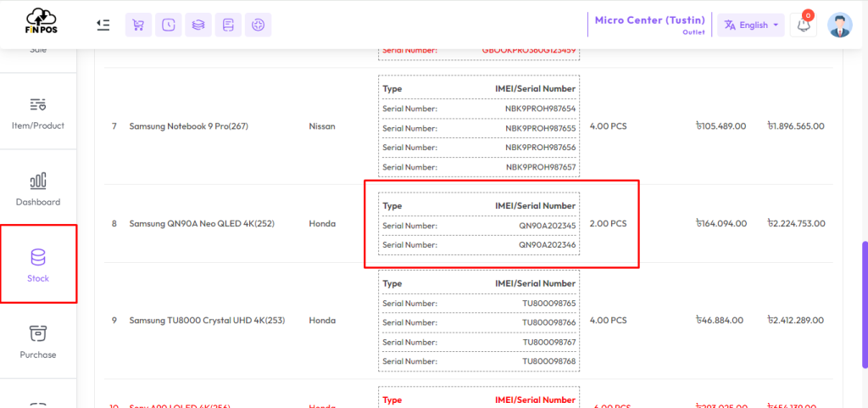This screenshot has width=868, height=408.
Task: Click the ৳105.489.00 price value
Action: coord(721,126)
